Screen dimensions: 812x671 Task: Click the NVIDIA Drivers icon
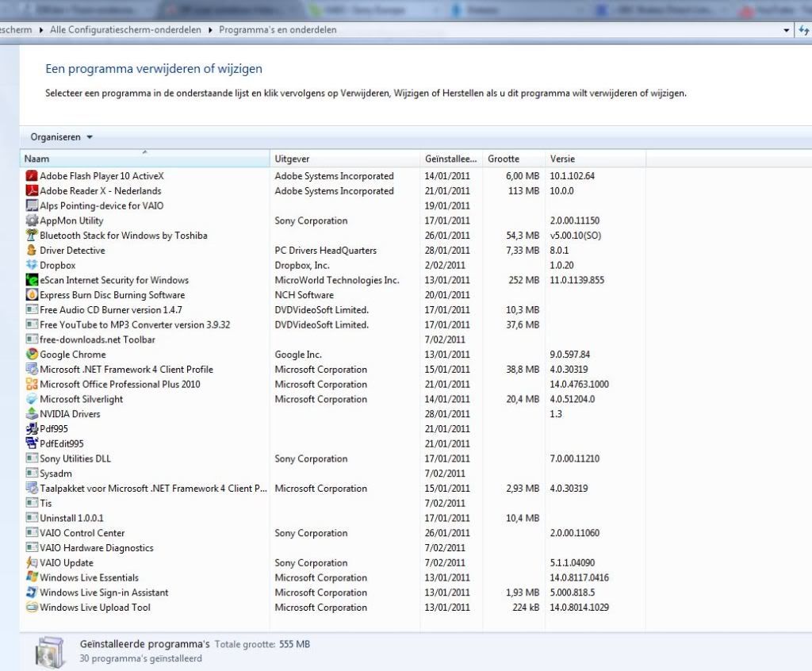pyautogui.click(x=33, y=414)
